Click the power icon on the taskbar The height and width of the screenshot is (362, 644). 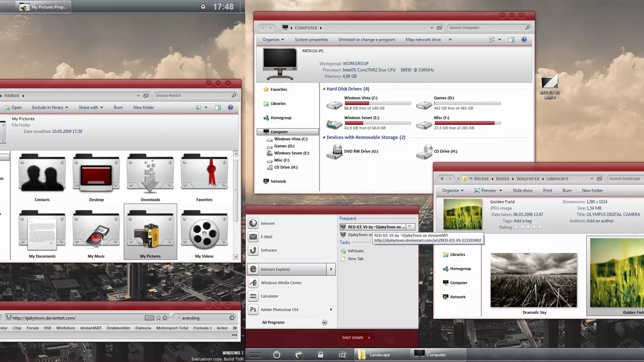tap(277, 355)
